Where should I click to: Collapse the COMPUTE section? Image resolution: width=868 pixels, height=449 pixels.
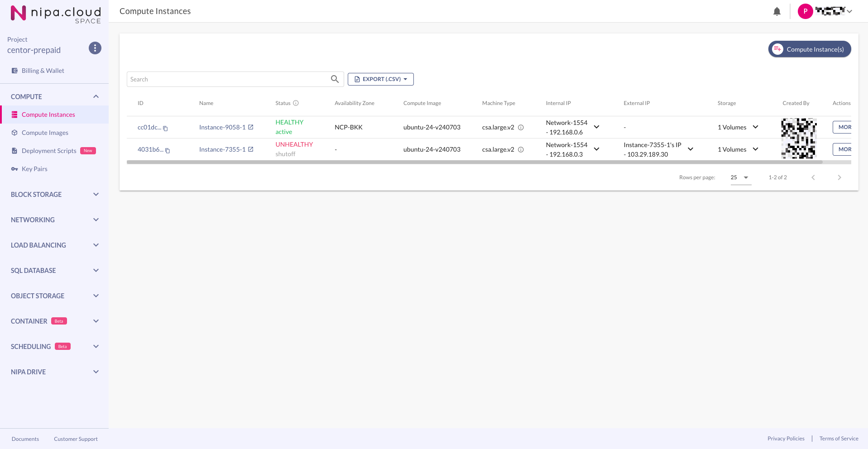(x=96, y=96)
